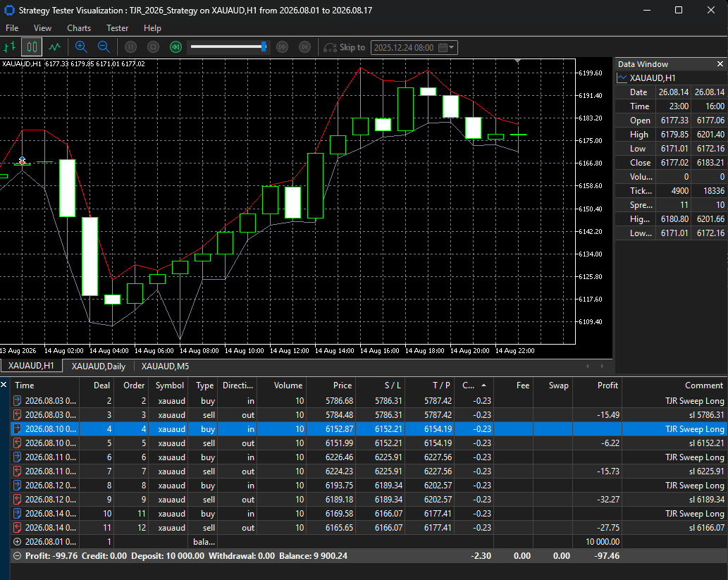The height and width of the screenshot is (580, 728).
Task: Click buy-in icon for deal 8 row
Action: [x=17, y=486]
